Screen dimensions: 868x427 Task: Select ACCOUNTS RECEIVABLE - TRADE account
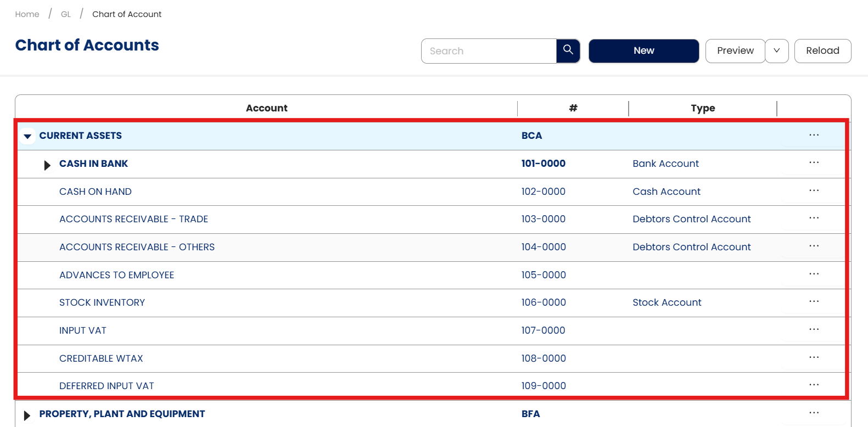tap(133, 219)
